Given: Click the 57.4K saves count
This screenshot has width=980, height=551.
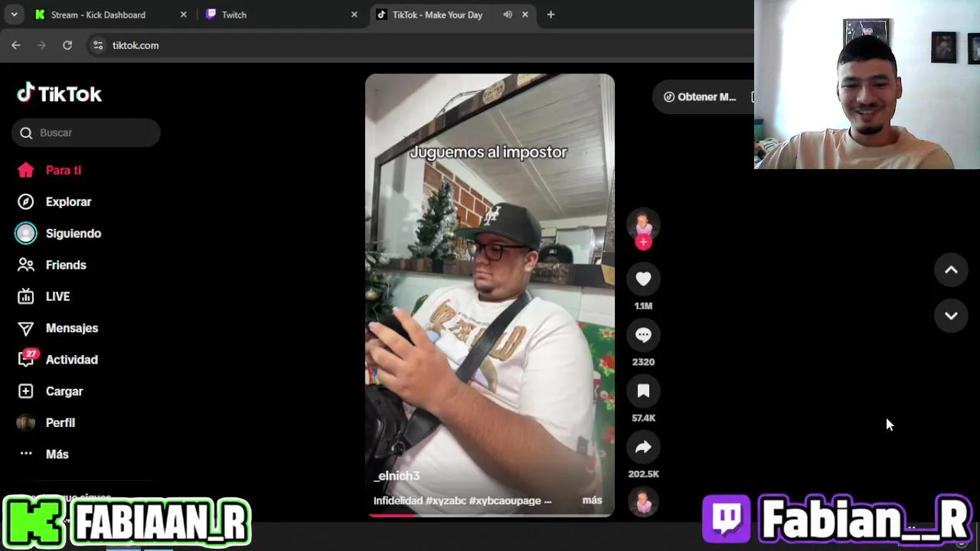Looking at the screenshot, I should (x=643, y=418).
